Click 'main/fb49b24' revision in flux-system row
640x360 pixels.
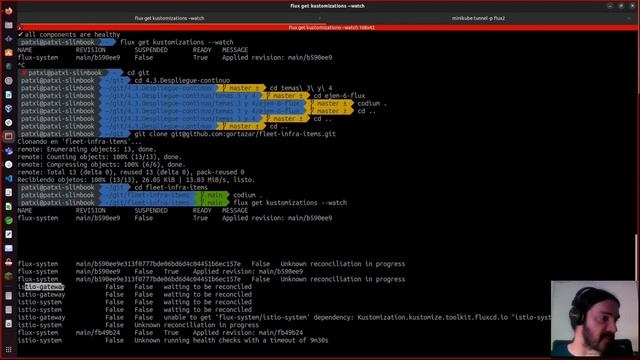(98, 333)
